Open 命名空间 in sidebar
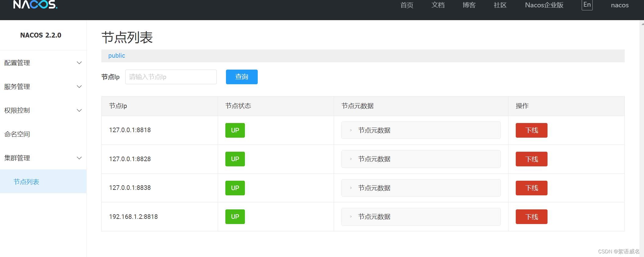The image size is (644, 257). tap(43, 134)
